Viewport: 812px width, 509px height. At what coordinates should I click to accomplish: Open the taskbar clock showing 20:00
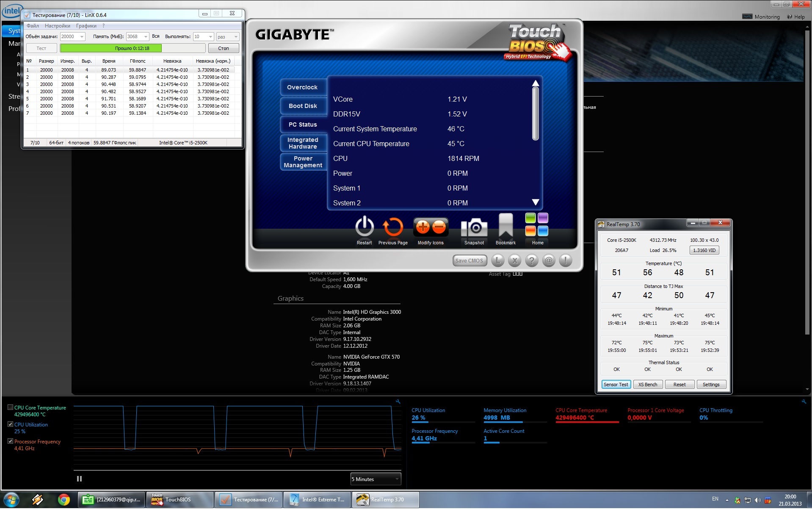(790, 500)
